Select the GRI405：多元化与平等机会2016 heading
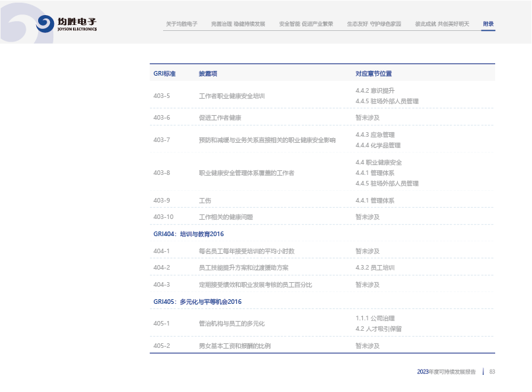 [x=197, y=302]
